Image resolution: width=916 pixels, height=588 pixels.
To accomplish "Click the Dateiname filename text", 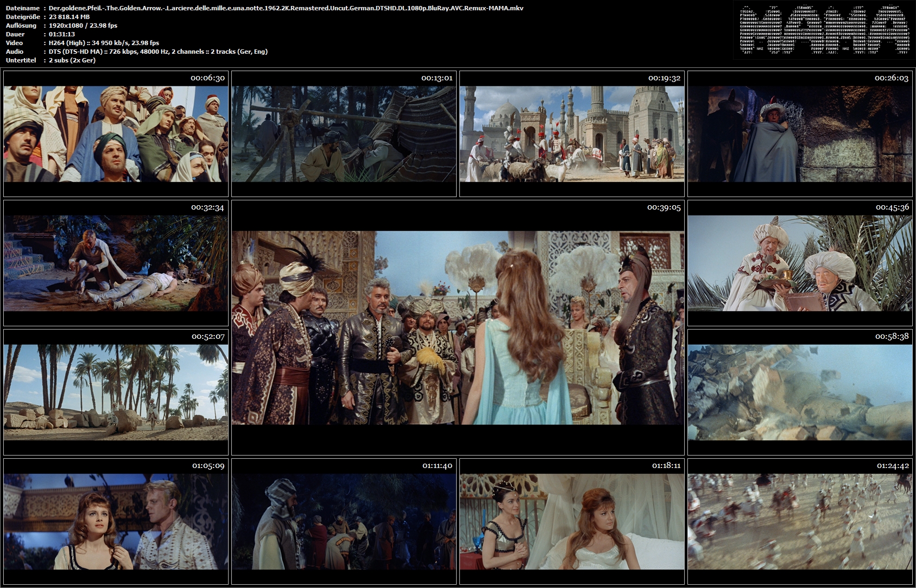I will (x=286, y=8).
